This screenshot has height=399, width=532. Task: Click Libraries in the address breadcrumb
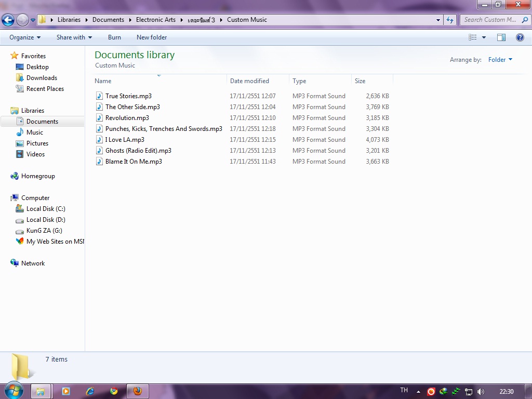click(x=69, y=20)
